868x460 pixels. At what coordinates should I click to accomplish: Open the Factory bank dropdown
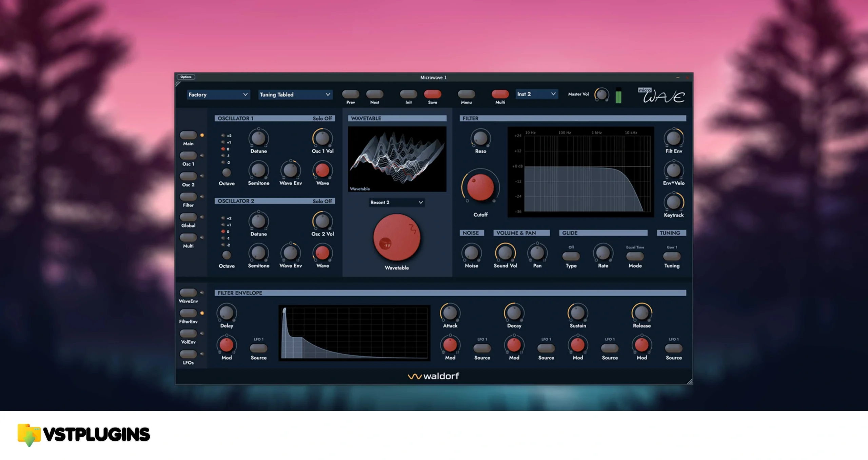pyautogui.click(x=218, y=95)
